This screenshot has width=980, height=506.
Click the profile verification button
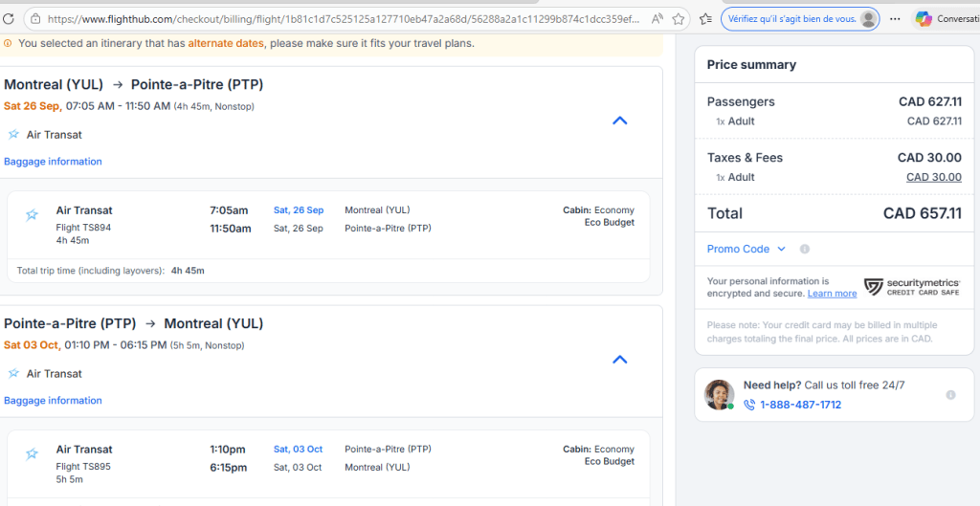click(x=800, y=19)
